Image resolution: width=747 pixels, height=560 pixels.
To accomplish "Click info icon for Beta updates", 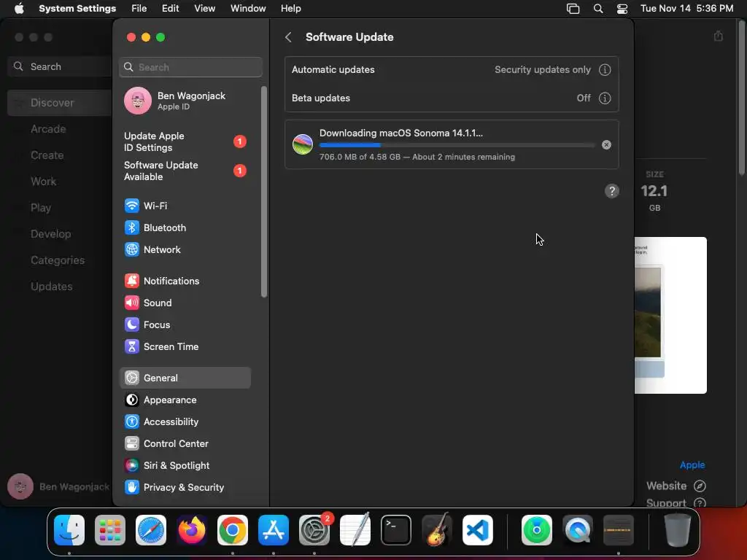I will tap(605, 98).
